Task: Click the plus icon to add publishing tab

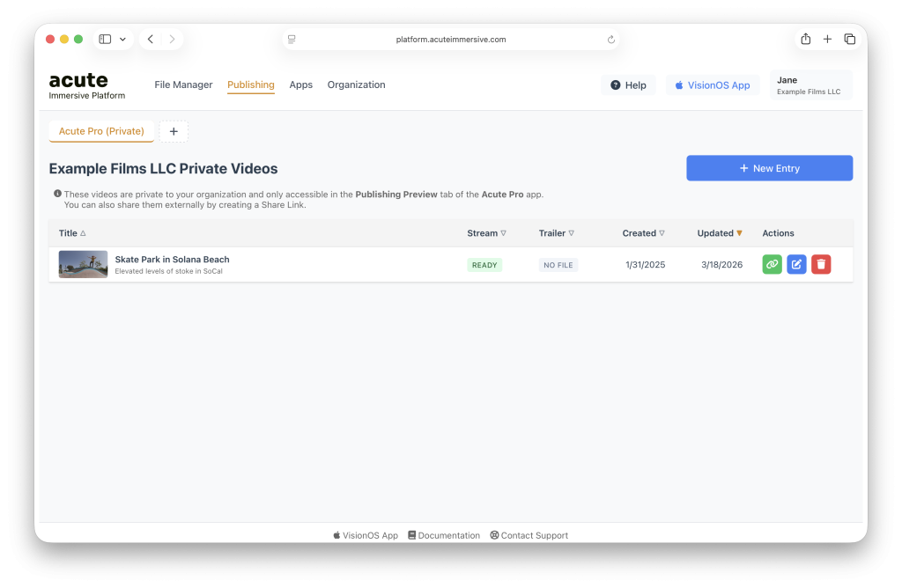Action: 174,131
